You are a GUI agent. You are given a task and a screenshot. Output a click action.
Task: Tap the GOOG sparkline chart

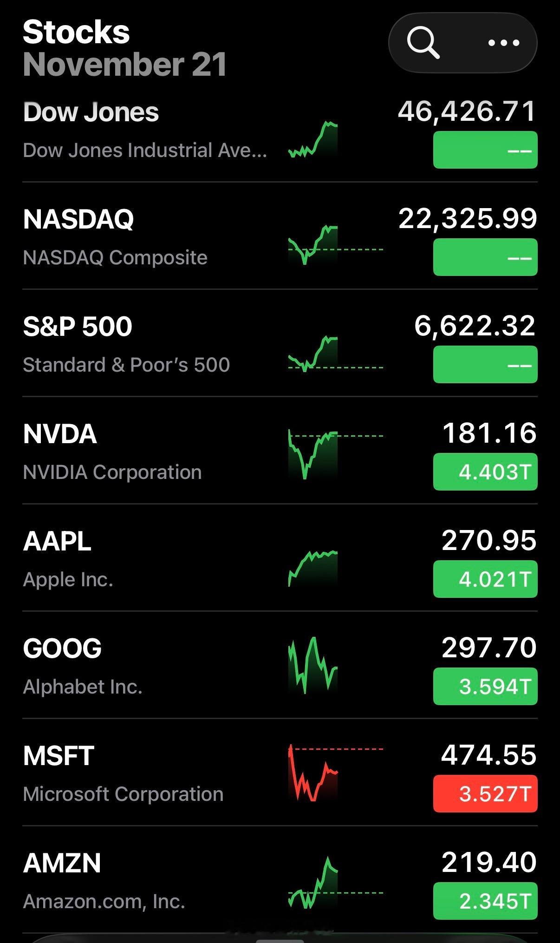click(x=313, y=665)
